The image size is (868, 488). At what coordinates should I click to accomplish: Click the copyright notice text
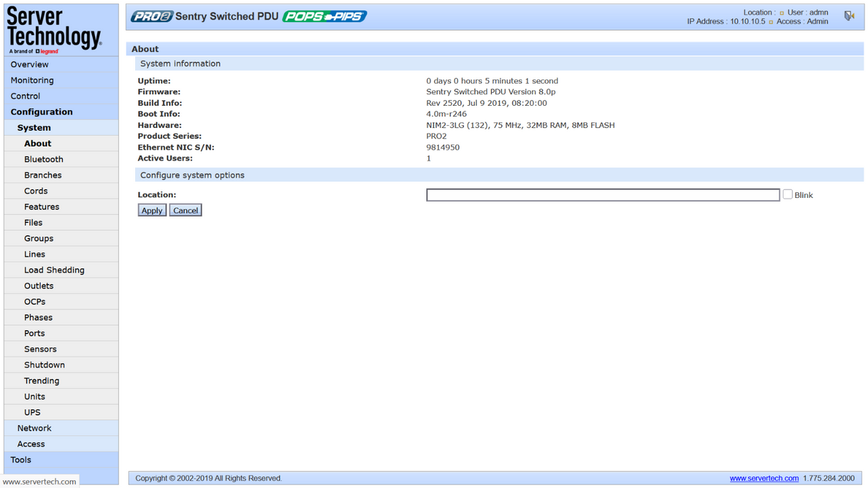click(x=209, y=478)
